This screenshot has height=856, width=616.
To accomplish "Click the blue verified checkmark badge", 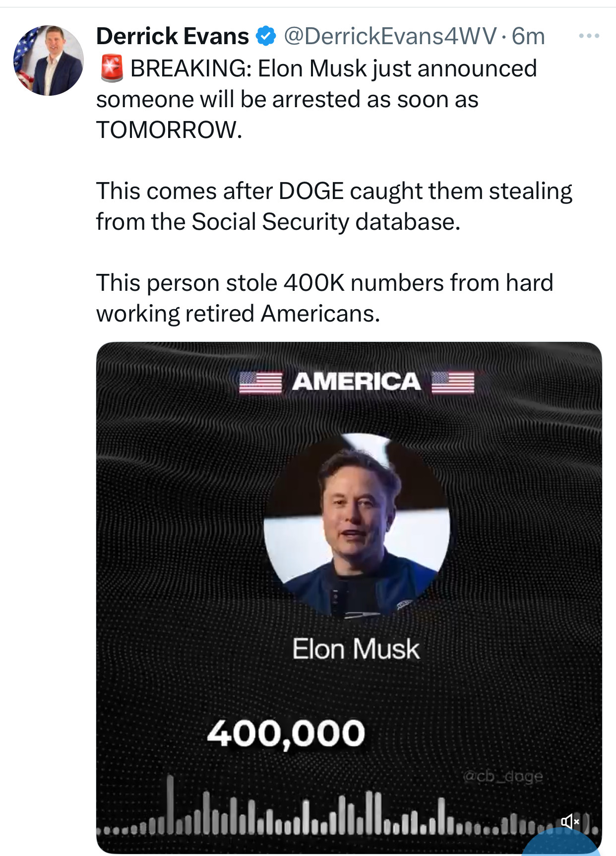I will [x=266, y=36].
